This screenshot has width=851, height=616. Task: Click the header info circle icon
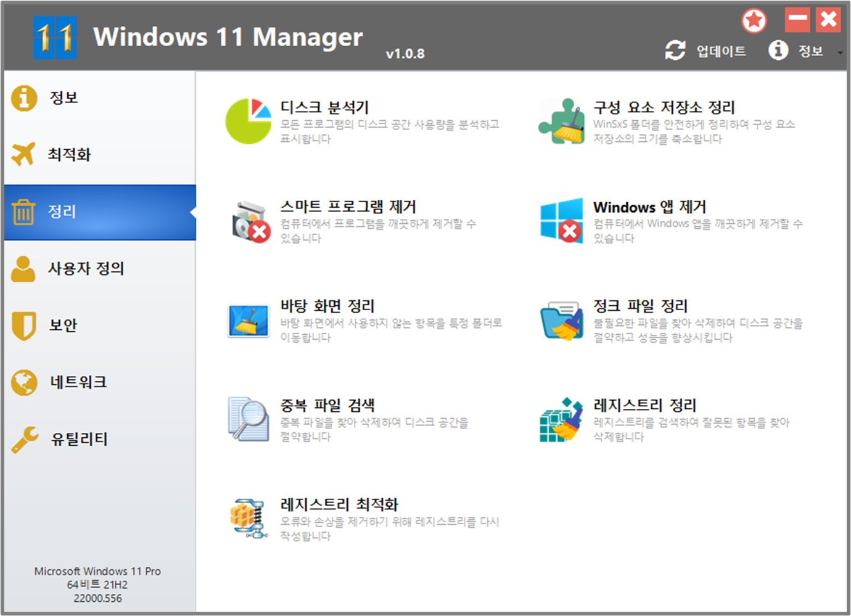point(778,50)
